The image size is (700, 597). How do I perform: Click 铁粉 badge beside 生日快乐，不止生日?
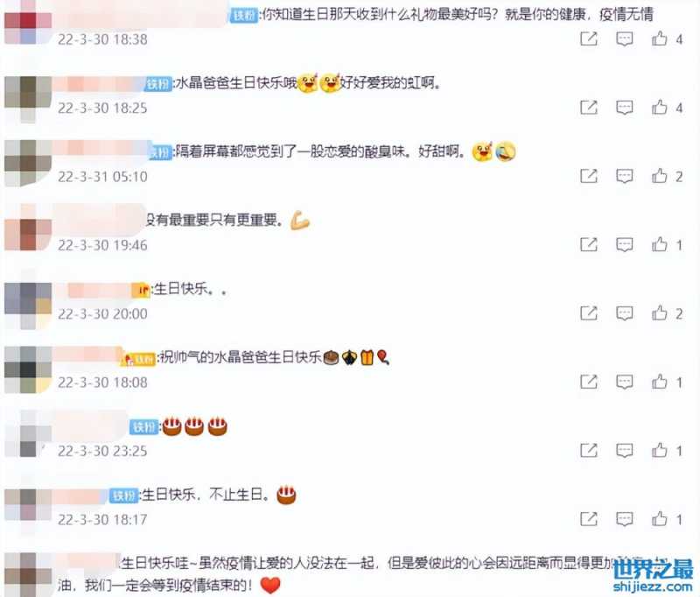[x=123, y=495]
